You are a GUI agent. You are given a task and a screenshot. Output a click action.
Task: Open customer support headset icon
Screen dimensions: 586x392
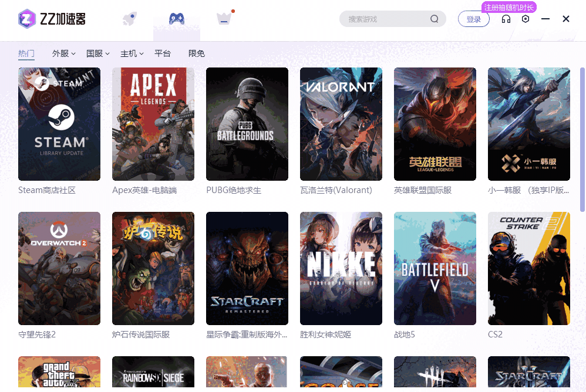pyautogui.click(x=506, y=19)
